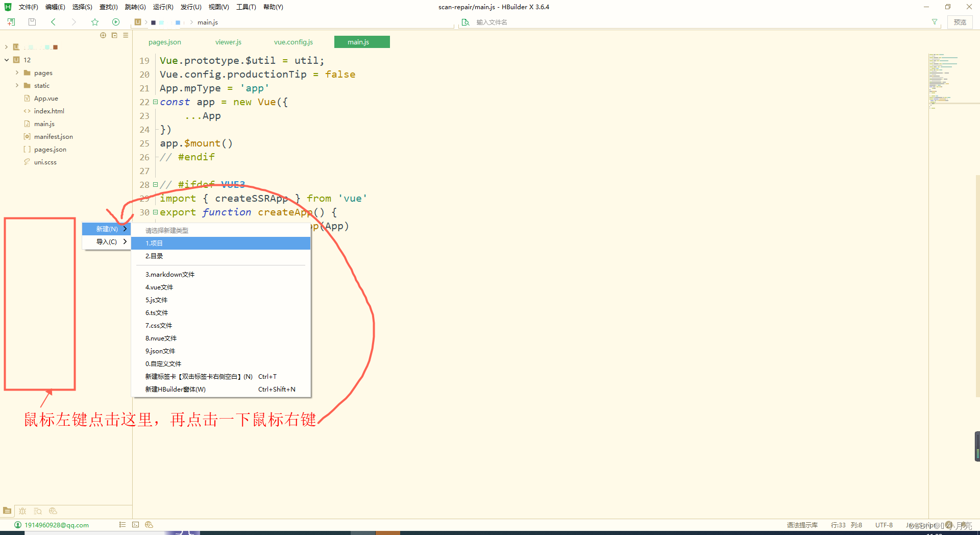Open the 文件(F) menu

point(29,7)
